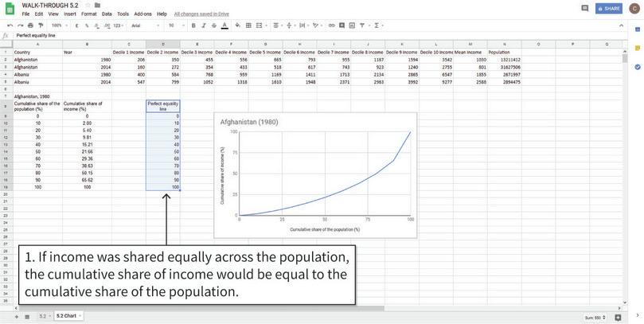This screenshot has width=644, height=324.
Task: Decrease decimal places
Action: [97, 25]
